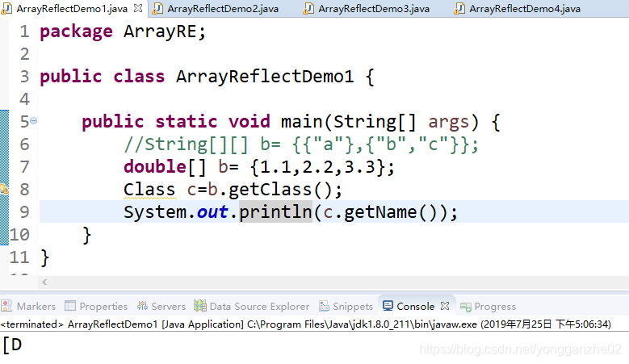Click the underlined Class type on line 8

[x=149, y=190]
